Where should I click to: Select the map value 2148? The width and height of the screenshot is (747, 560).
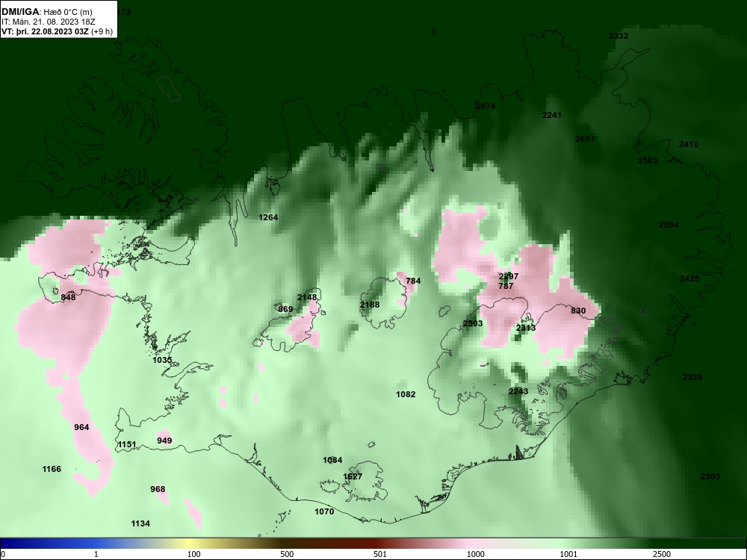tap(307, 298)
